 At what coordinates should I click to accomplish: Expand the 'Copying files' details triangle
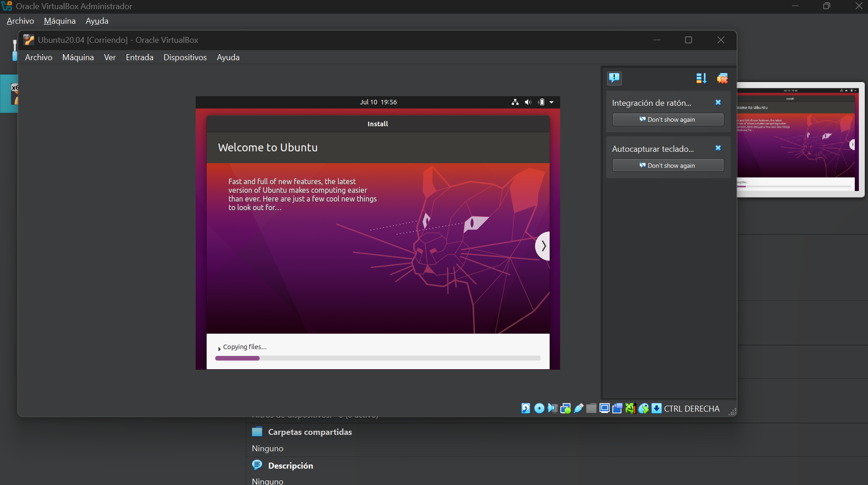[219, 348]
